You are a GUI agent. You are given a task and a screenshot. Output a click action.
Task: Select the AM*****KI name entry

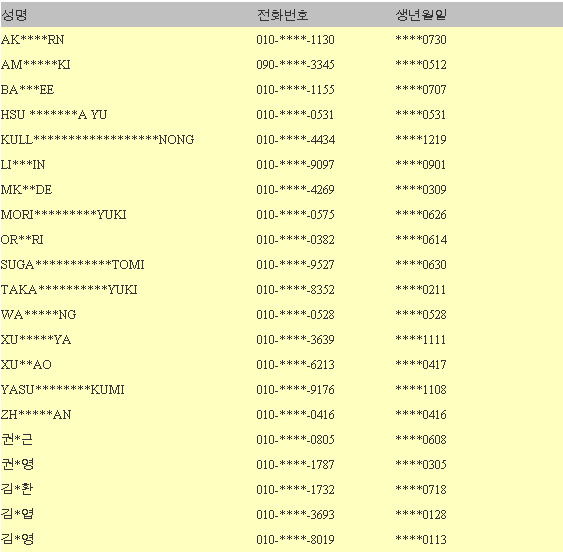coord(36,65)
